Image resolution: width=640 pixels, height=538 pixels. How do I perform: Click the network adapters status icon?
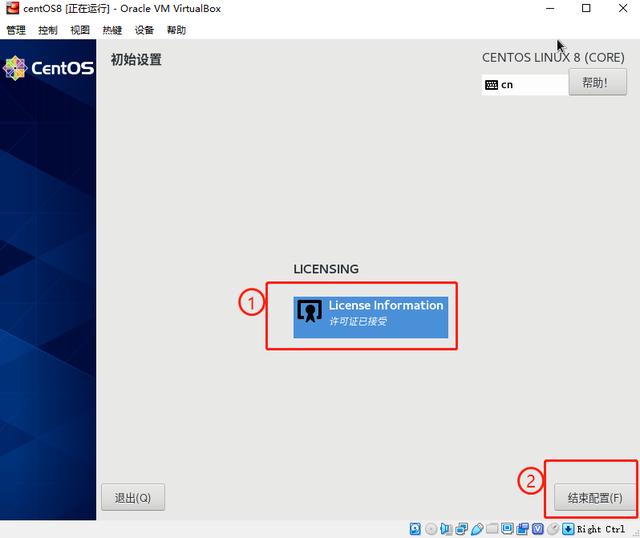[462, 529]
